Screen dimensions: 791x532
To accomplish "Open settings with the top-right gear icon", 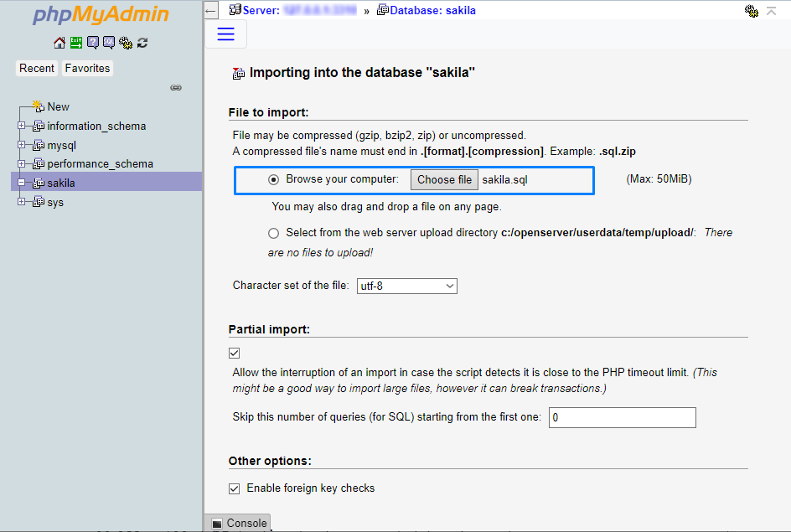I will pos(752,12).
